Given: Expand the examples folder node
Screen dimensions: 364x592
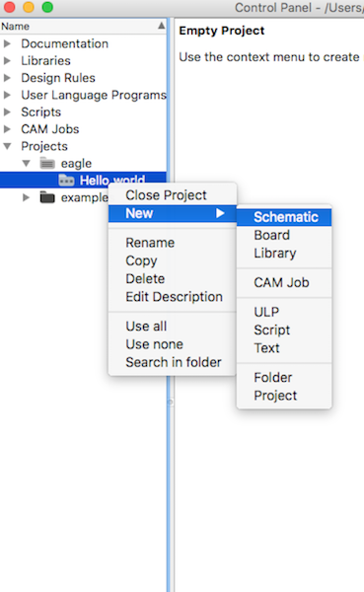Looking at the screenshot, I should (x=26, y=197).
